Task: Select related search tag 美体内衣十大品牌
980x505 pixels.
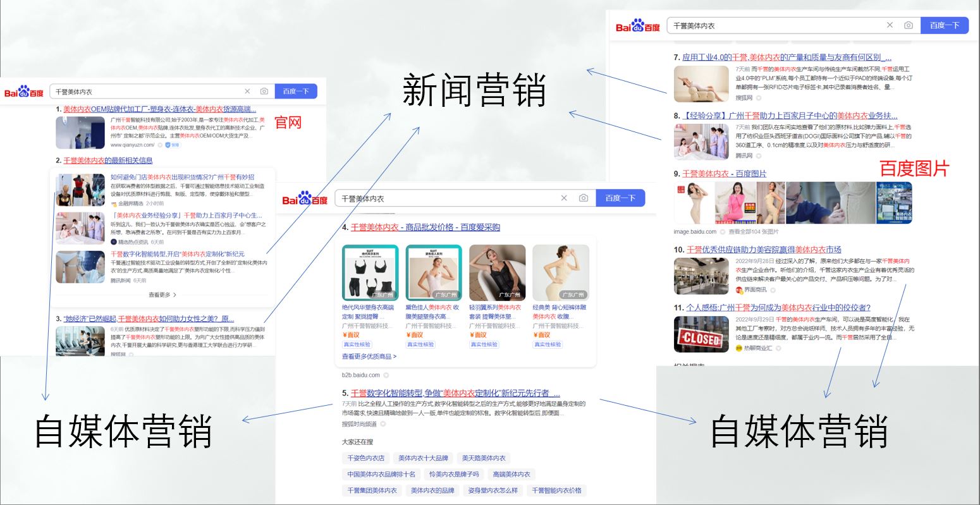Action: [423, 458]
